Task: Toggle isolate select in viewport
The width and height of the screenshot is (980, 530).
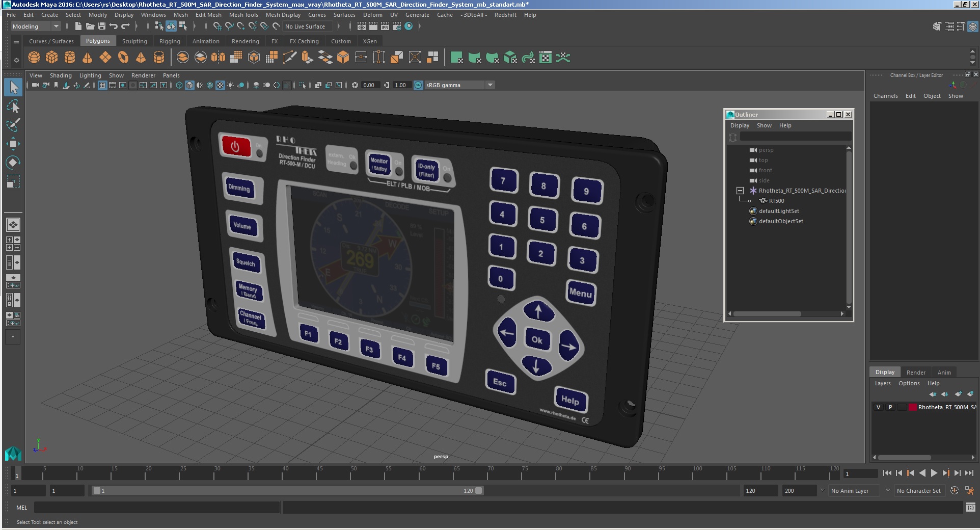Action: point(303,85)
